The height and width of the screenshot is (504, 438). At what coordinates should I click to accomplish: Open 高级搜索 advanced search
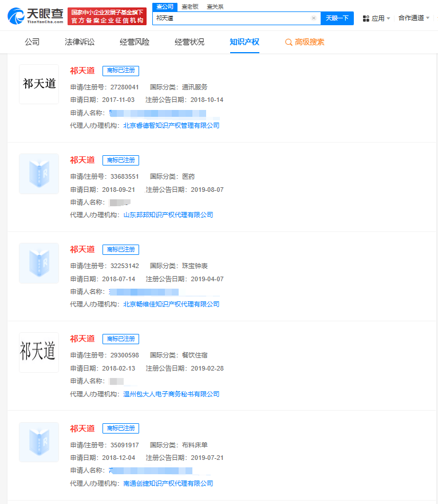305,42
